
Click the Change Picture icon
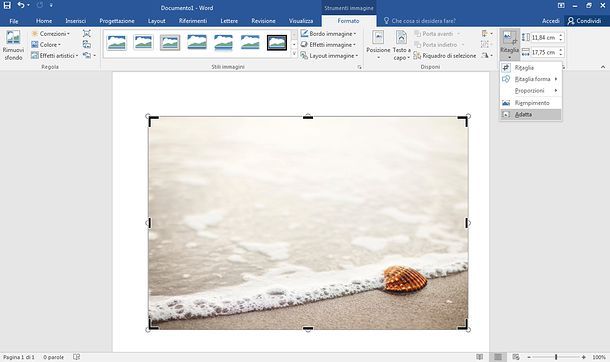coord(87,44)
